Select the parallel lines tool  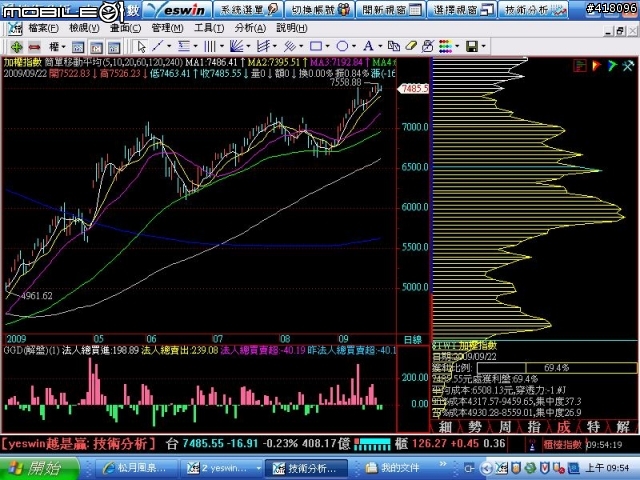click(x=290, y=46)
